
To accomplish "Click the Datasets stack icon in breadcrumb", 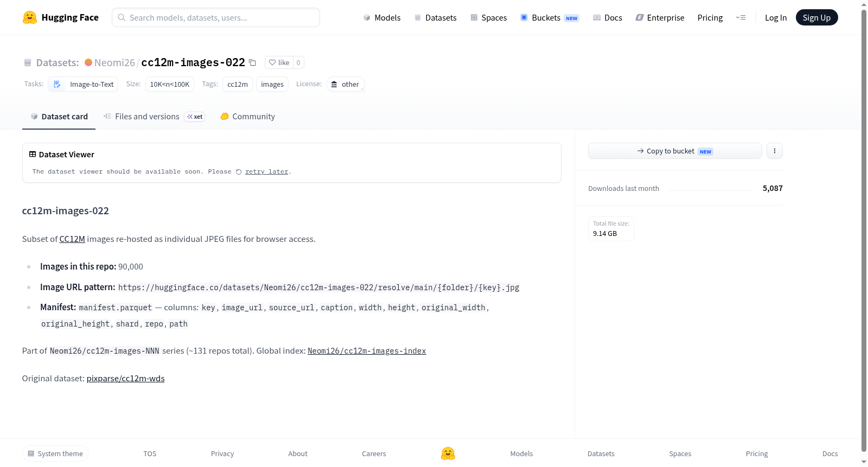I will pyautogui.click(x=28, y=62).
